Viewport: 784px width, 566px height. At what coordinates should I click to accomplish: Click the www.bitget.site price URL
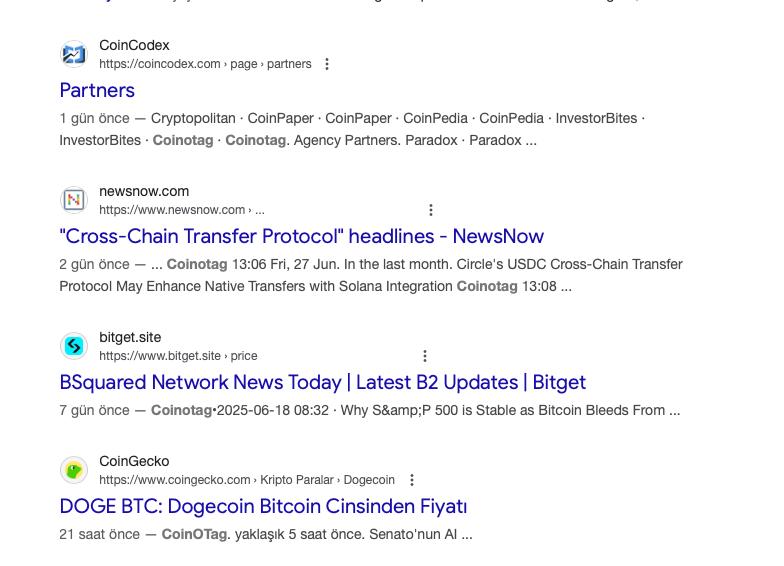coord(178,356)
